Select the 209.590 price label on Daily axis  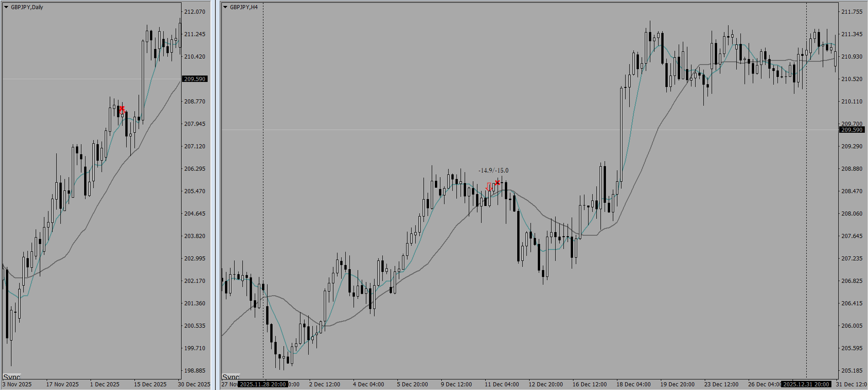pos(195,79)
